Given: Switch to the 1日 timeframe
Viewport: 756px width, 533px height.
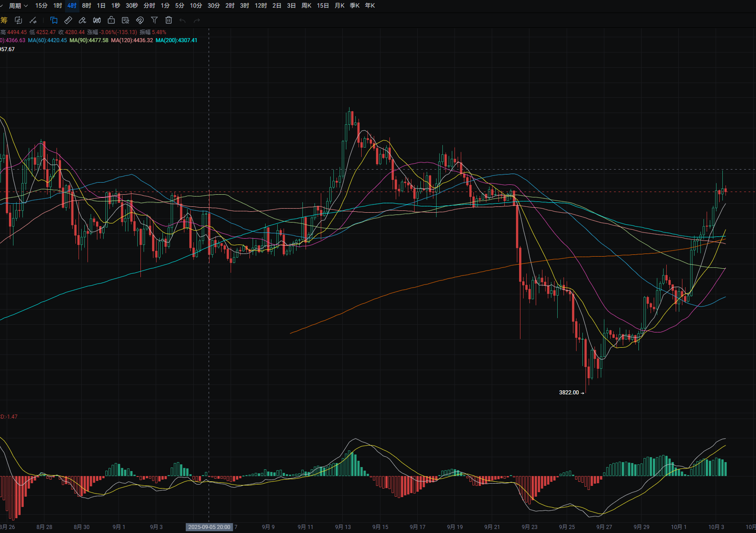Looking at the screenshot, I should pos(101,5).
